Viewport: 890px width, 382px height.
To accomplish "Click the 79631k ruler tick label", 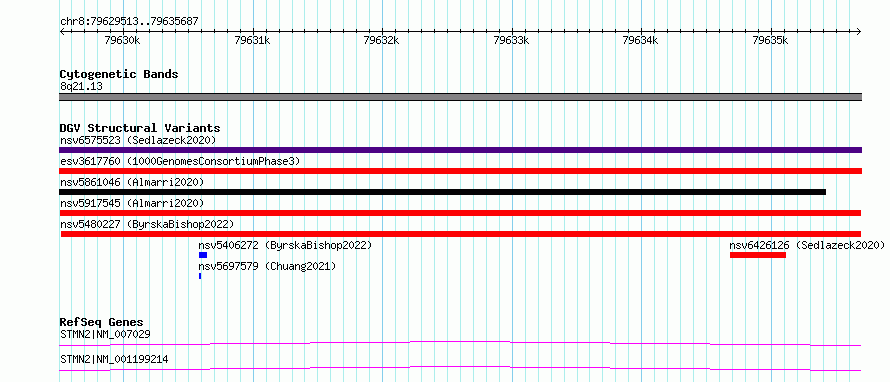I will click(x=253, y=40).
